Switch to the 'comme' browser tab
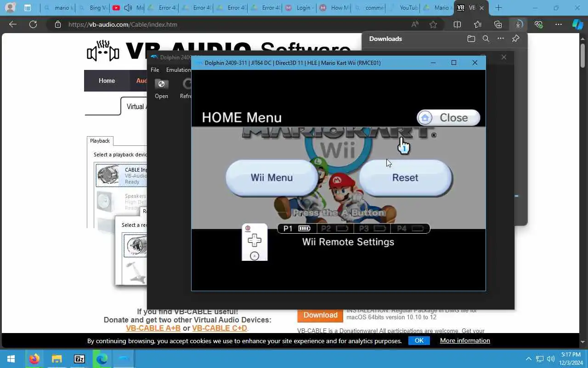The image size is (588, 368). [x=368, y=8]
